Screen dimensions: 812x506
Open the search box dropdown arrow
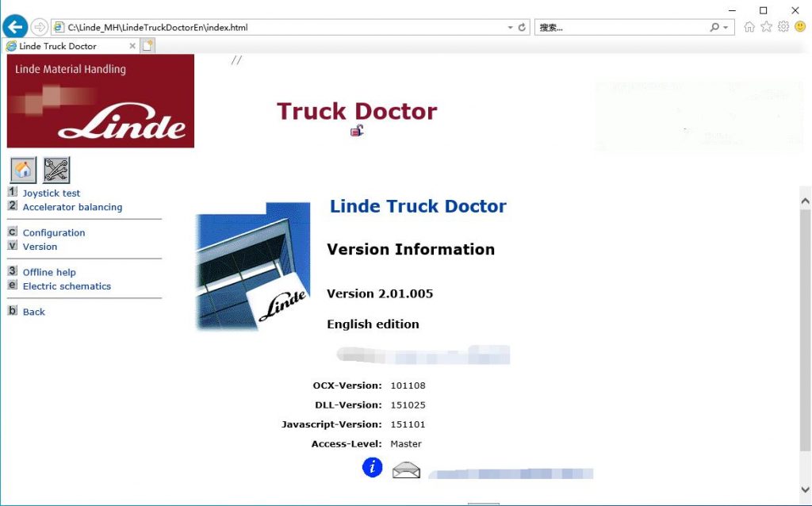coord(726,26)
